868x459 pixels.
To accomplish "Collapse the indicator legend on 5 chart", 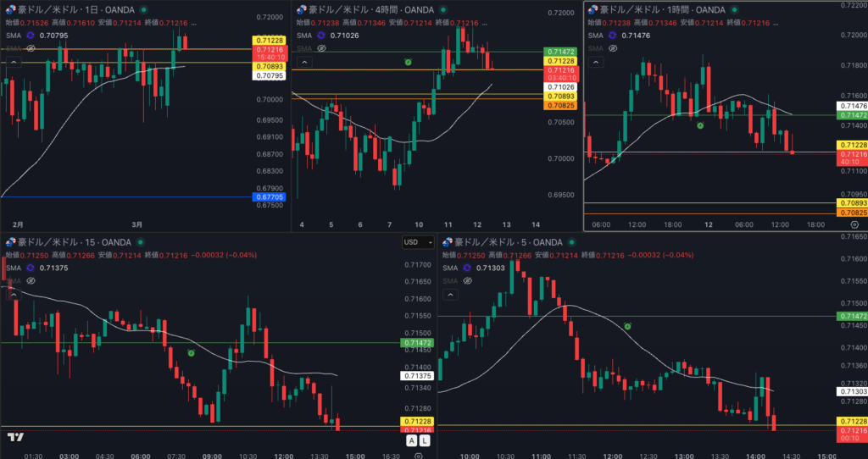I will click(450, 294).
